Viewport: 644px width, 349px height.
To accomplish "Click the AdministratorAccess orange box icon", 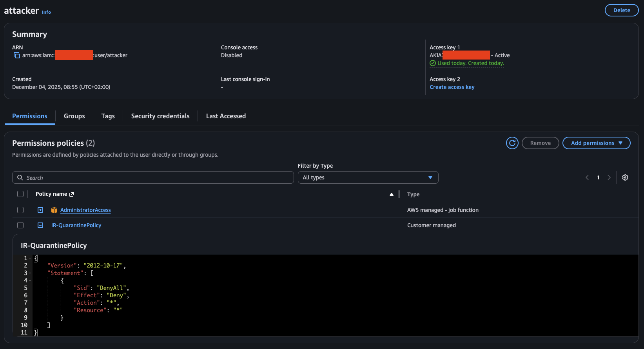I will click(x=54, y=210).
